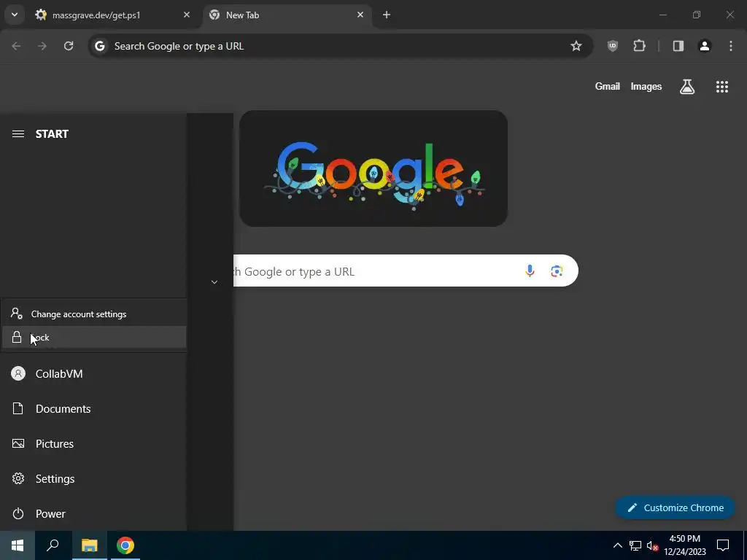Open the clock showing 4:50 PM
Image resolution: width=747 pixels, height=560 pixels.
coord(685,545)
